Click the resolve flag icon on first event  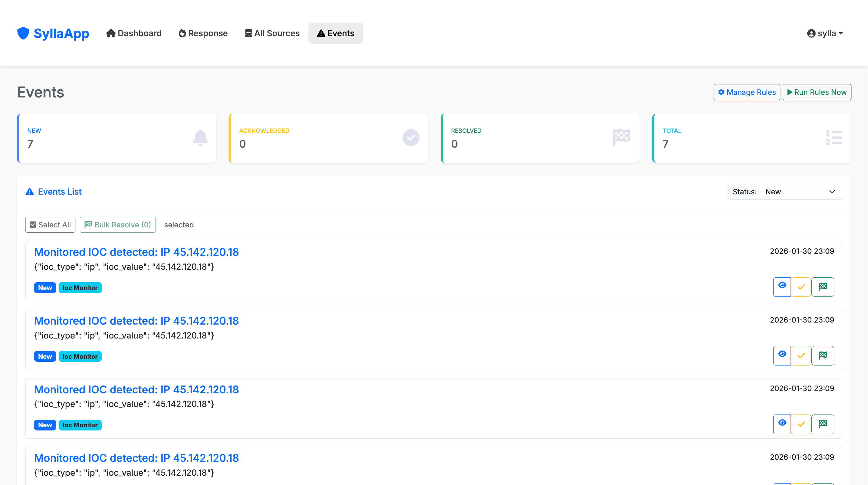point(823,287)
